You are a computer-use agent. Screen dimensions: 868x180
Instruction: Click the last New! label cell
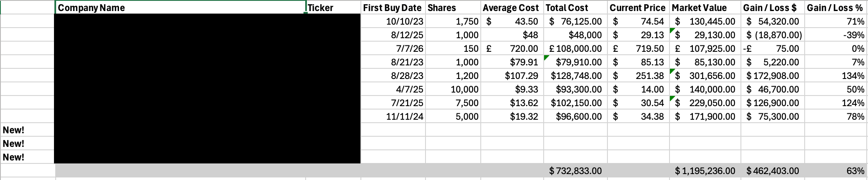pos(28,157)
